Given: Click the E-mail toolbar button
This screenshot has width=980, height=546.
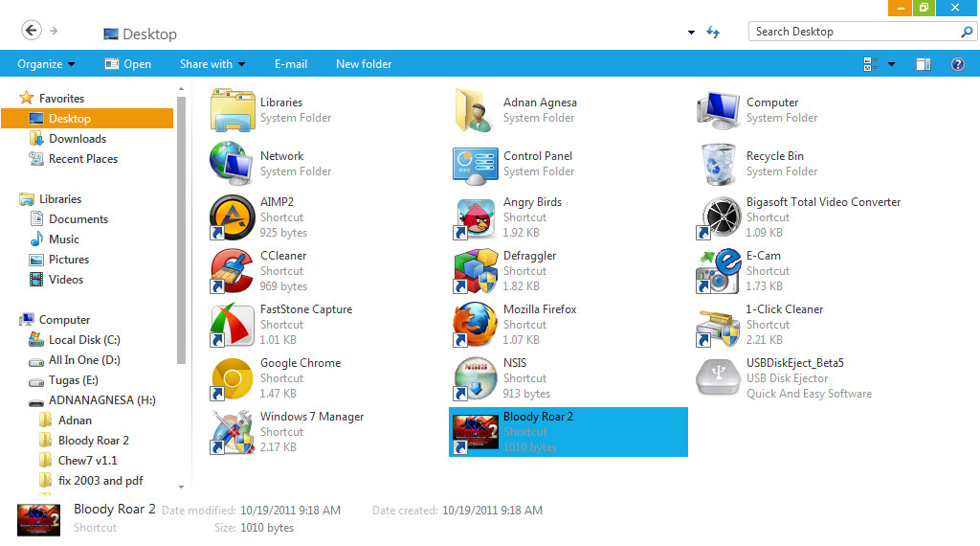Looking at the screenshot, I should coord(291,64).
